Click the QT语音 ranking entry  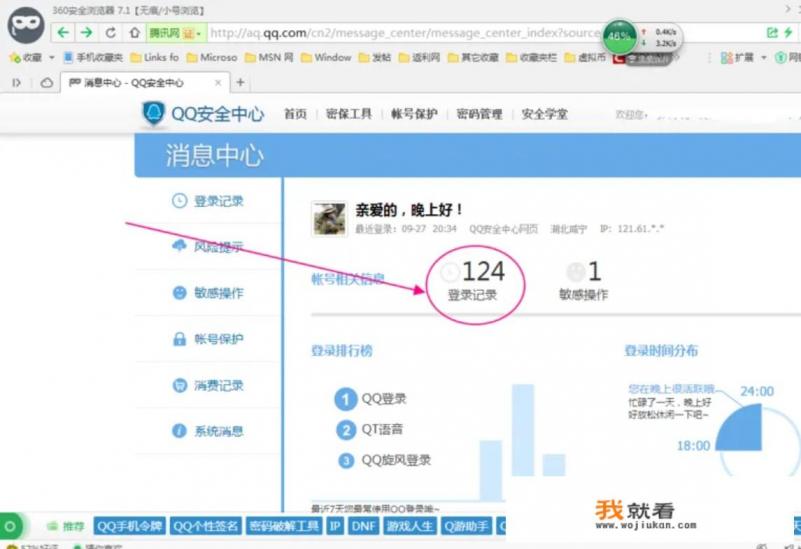click(x=369, y=429)
